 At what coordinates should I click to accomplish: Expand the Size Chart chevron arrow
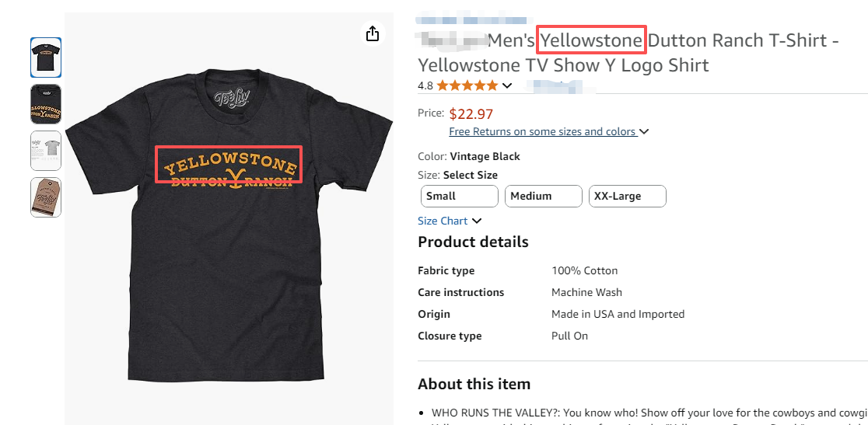click(x=477, y=221)
